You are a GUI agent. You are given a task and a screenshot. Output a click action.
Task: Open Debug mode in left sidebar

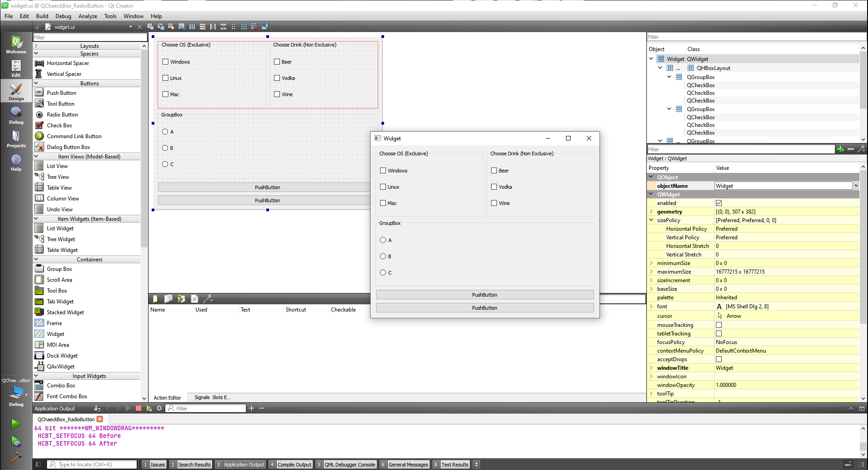coord(16,115)
